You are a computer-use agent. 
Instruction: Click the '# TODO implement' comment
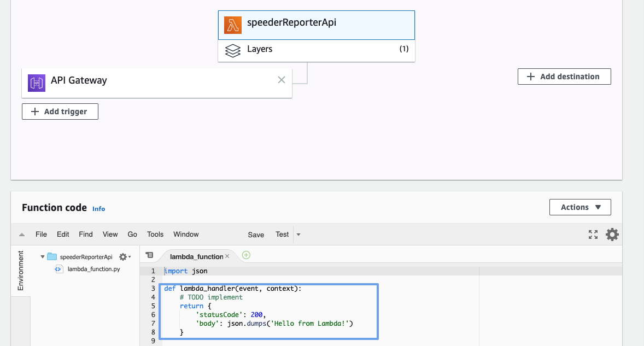point(211,297)
